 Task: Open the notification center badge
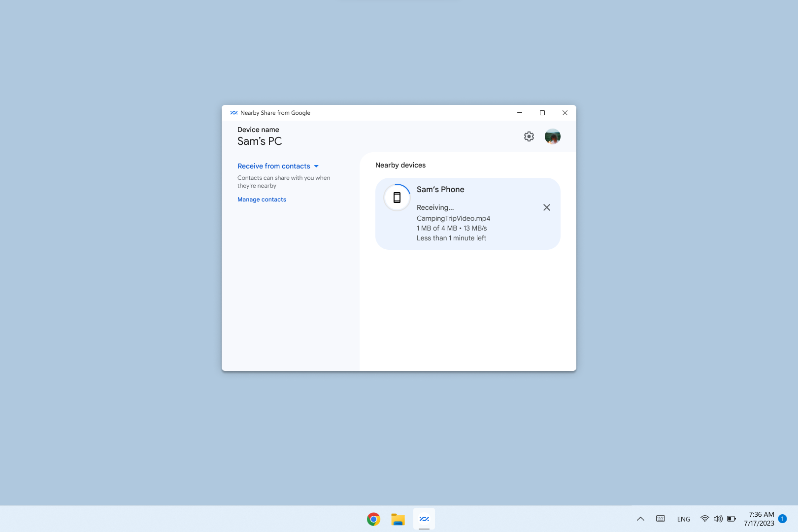(x=783, y=519)
